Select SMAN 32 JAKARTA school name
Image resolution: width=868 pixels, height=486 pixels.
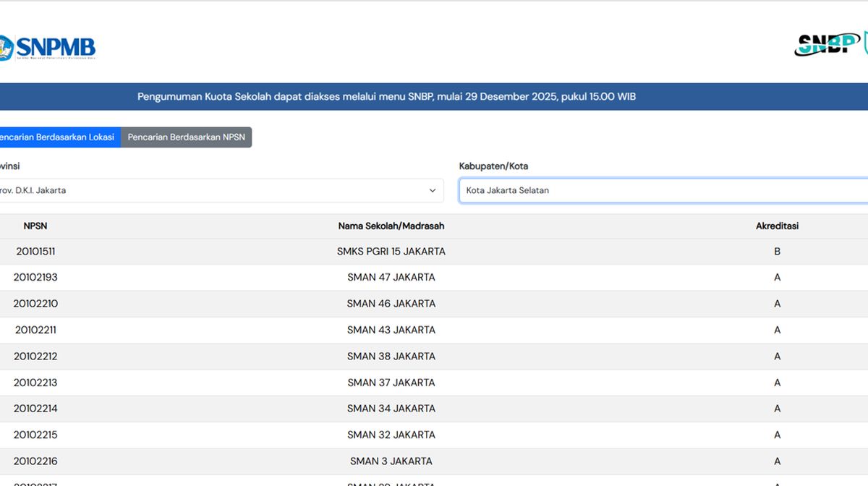pyautogui.click(x=391, y=435)
